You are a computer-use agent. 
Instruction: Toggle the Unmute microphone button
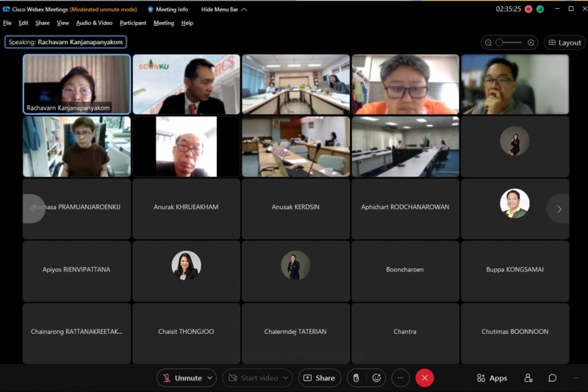pyautogui.click(x=182, y=378)
